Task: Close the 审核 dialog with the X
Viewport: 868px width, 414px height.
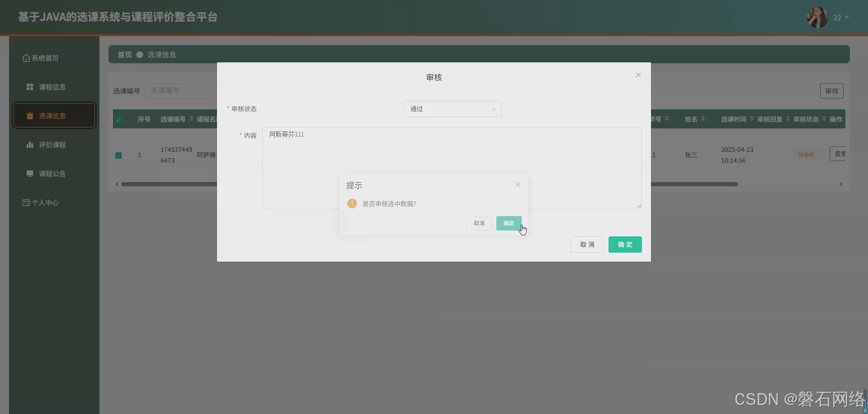Action: [638, 75]
